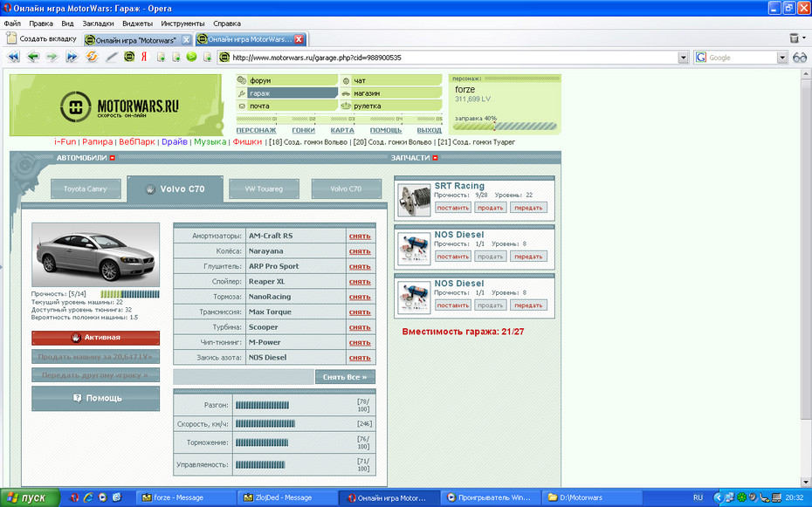Click the car Прочность durability bar

click(130, 294)
